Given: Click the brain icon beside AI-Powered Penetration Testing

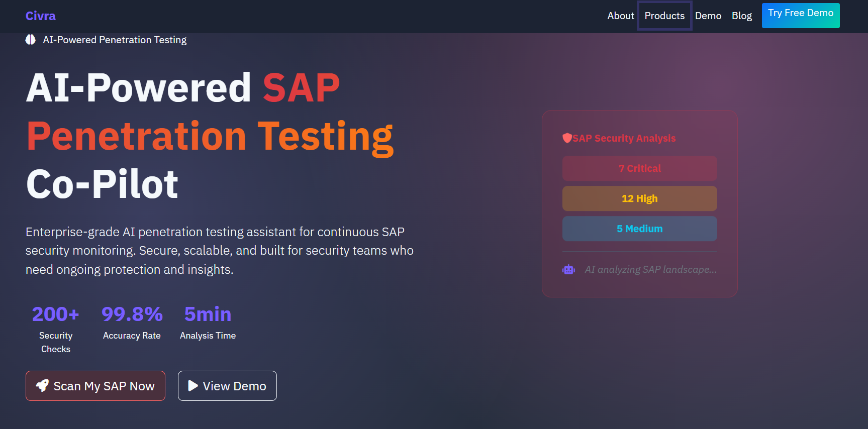Looking at the screenshot, I should click(31, 40).
